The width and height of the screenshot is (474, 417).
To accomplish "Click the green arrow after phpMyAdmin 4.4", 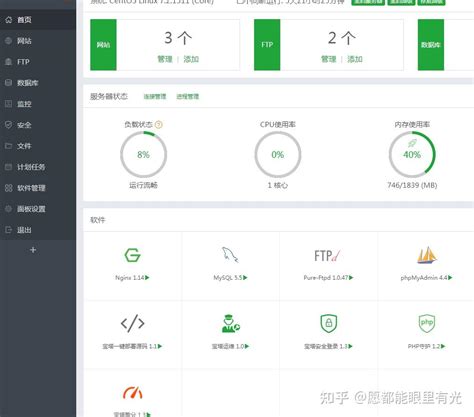I will 450,277.
